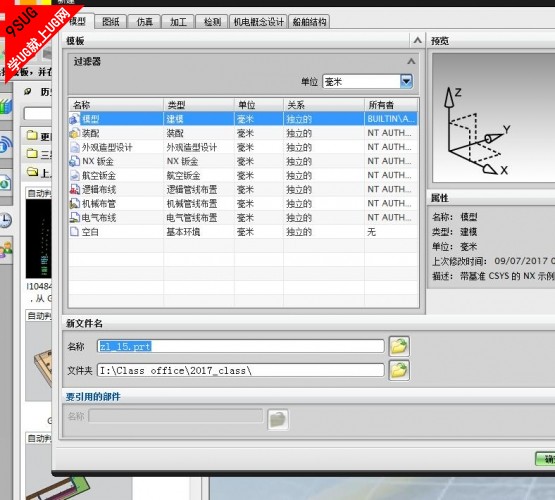Viewport: 555px width, 500px height.
Task: Select the NX 钣金 template icon
Action: click(x=75, y=161)
